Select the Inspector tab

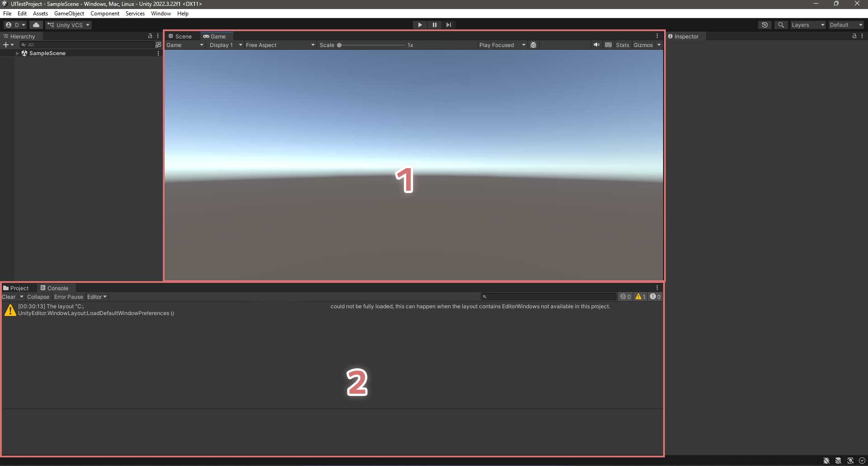click(x=683, y=36)
